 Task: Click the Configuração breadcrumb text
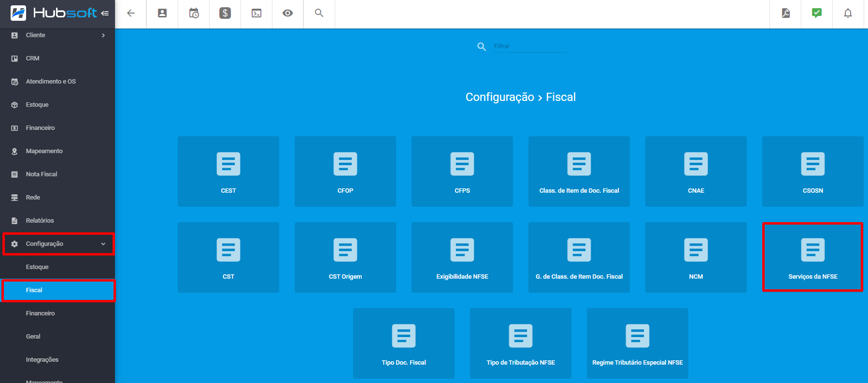(x=500, y=97)
